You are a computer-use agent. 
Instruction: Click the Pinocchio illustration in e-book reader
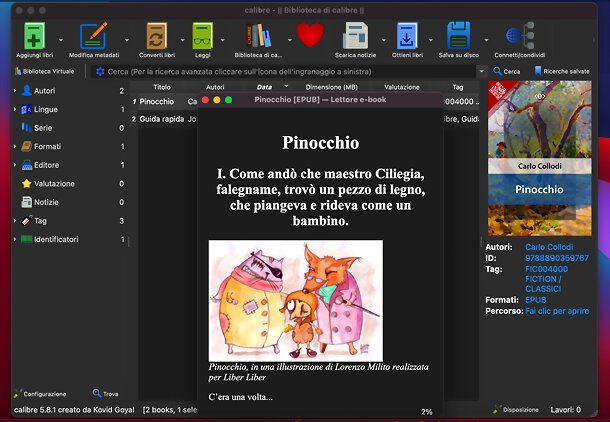tap(296, 301)
